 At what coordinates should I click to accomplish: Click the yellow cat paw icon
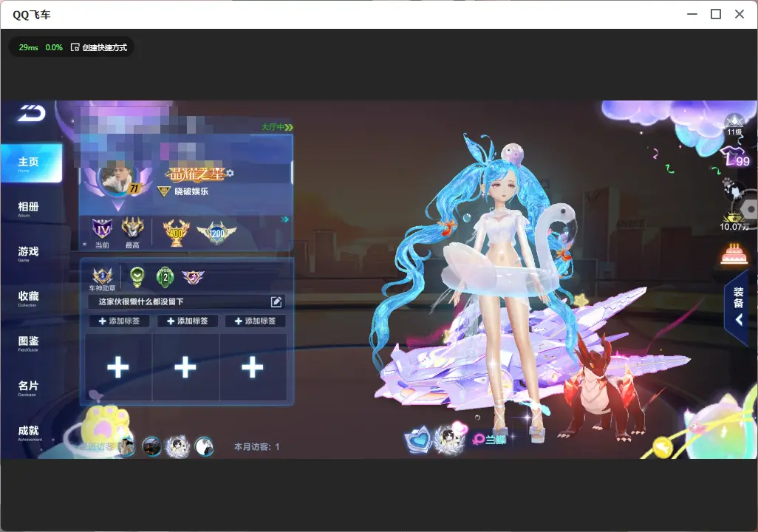click(x=107, y=426)
